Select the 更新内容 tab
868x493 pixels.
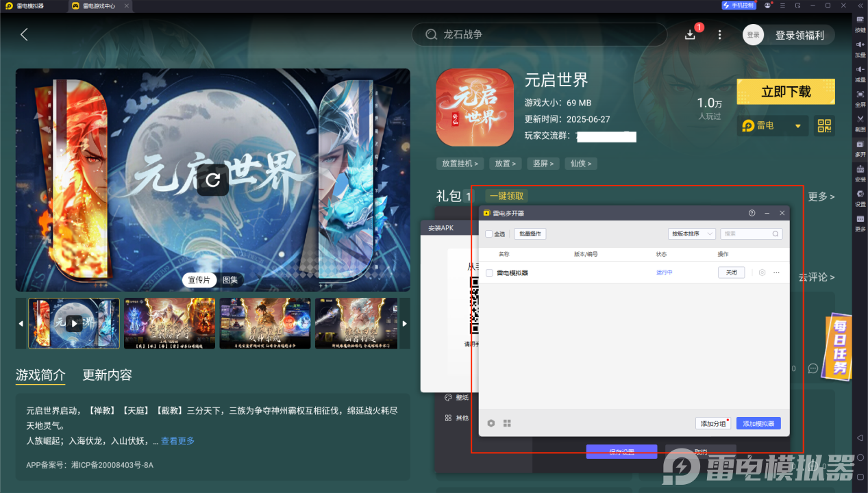point(108,375)
